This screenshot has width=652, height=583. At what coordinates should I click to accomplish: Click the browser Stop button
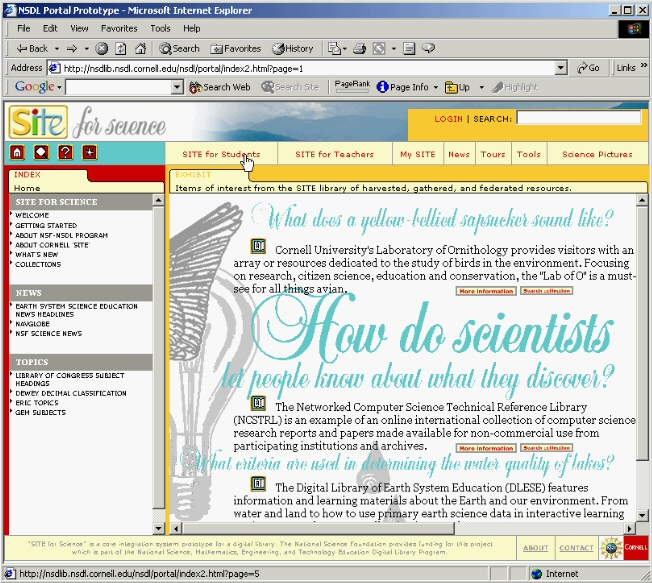[x=102, y=48]
